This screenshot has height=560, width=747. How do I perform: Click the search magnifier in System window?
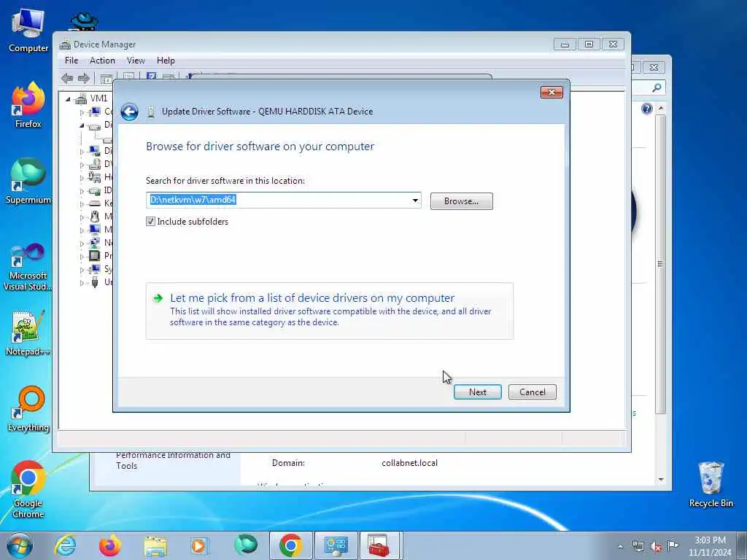tap(657, 87)
